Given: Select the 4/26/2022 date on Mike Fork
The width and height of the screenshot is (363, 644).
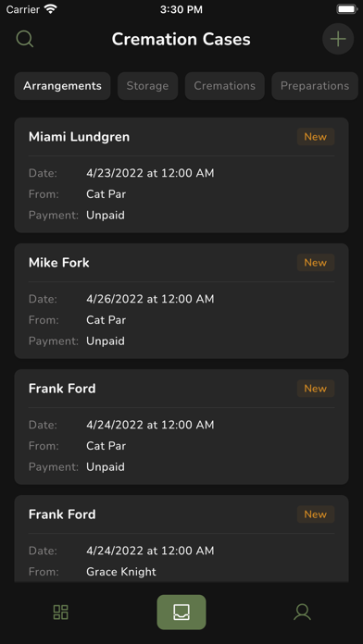Looking at the screenshot, I should click(x=150, y=299).
